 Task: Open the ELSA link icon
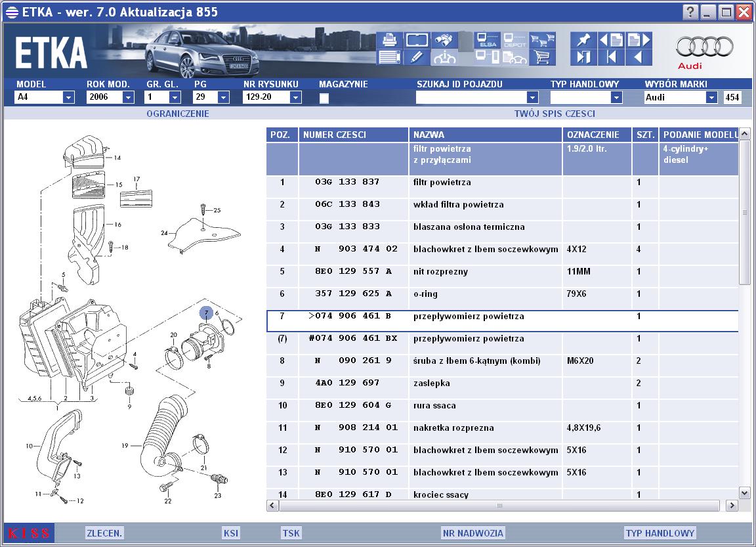pyautogui.click(x=487, y=40)
